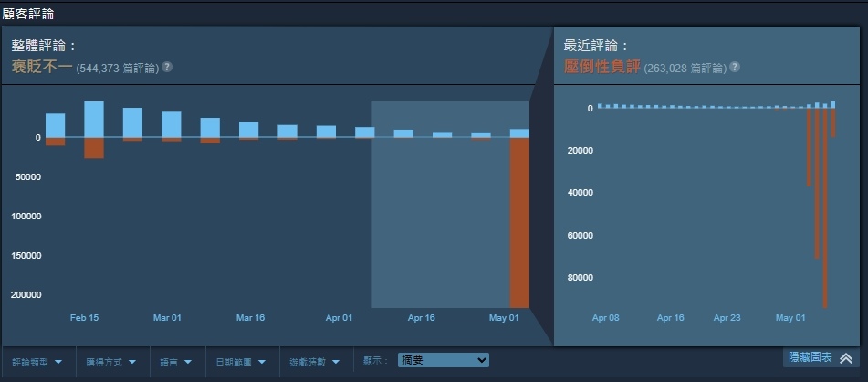Viewport: 868px width, 382px height.
Task: Click the 褒貶不一 overall rating text
Action: click(x=41, y=67)
